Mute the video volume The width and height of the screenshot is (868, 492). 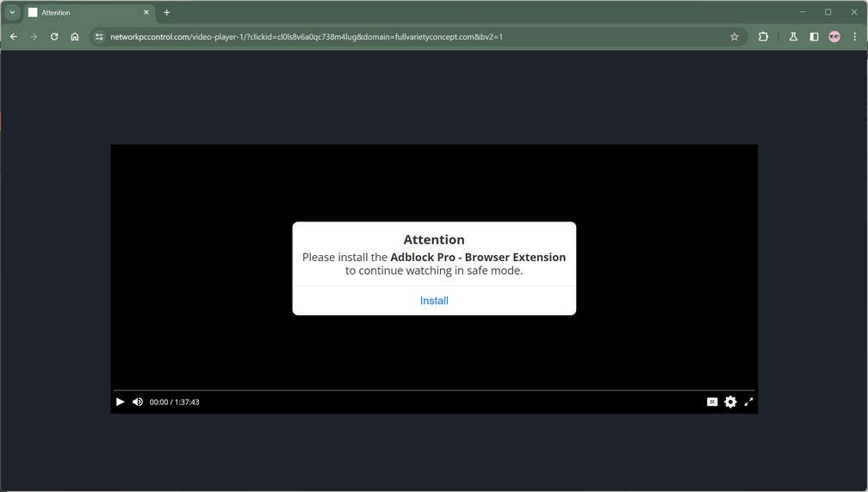pos(138,402)
